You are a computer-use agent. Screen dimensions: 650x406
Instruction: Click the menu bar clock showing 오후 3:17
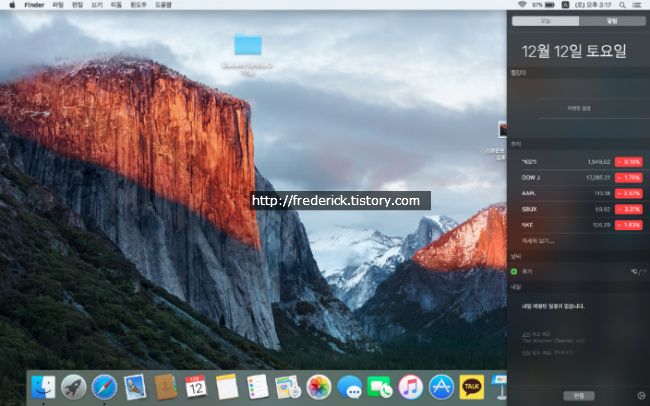[593, 5]
